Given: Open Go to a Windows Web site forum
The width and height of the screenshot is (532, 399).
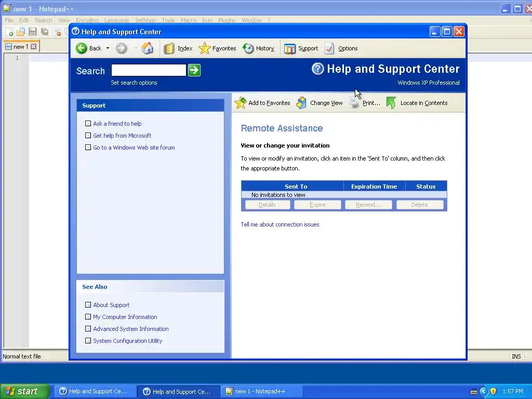Looking at the screenshot, I should pyautogui.click(x=134, y=148).
